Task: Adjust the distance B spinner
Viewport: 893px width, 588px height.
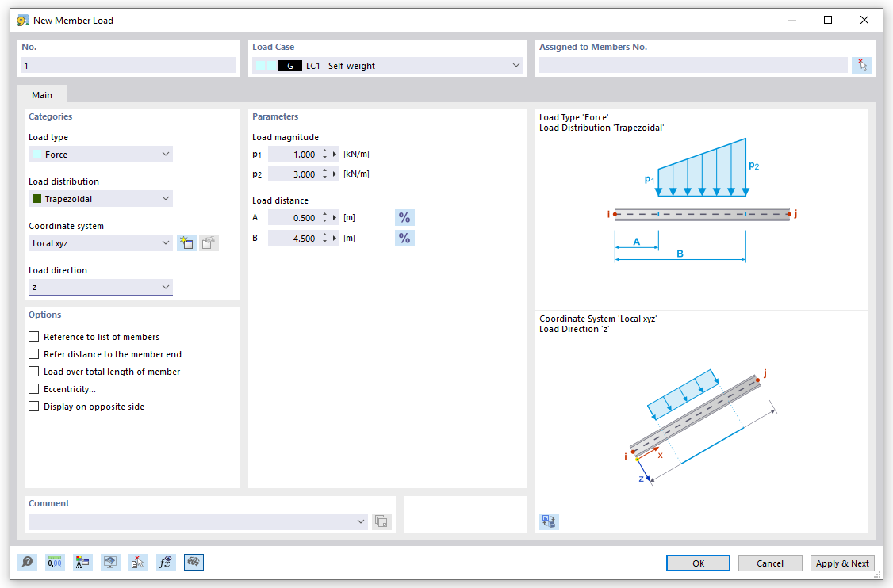Action: tap(324, 238)
